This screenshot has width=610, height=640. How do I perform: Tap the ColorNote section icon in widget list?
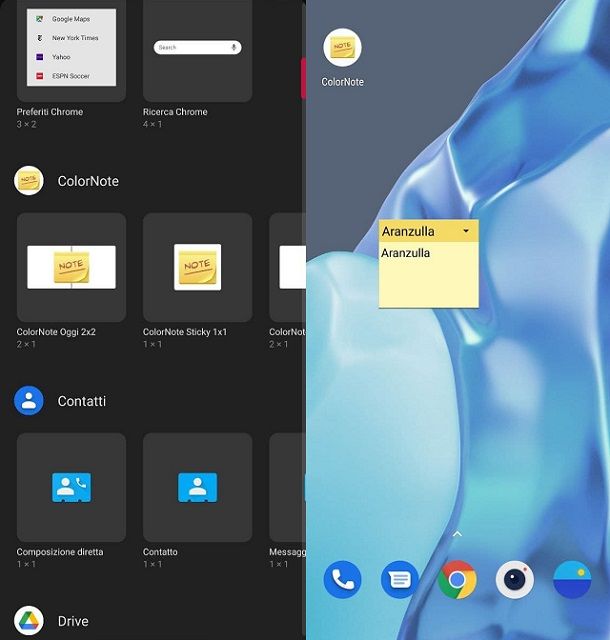[29, 180]
